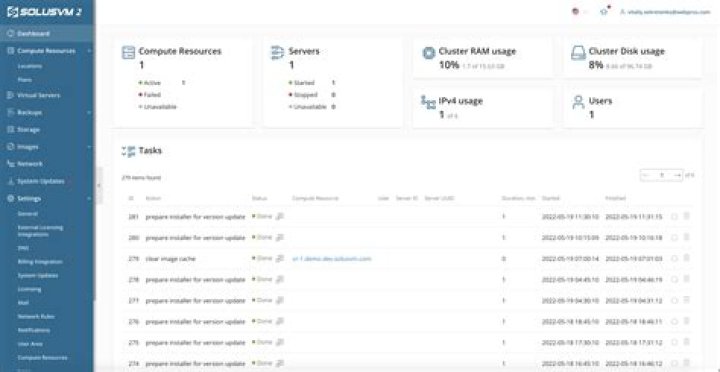Click the Tasks section icon
The width and height of the screenshot is (720, 372).
[128, 151]
